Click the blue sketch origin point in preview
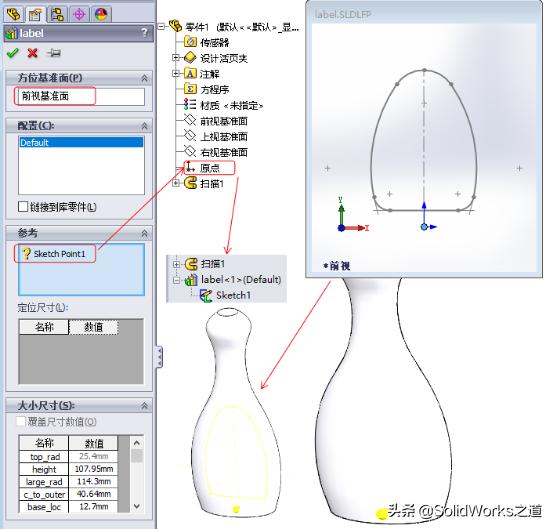The height and width of the screenshot is (530, 554). coord(424,227)
